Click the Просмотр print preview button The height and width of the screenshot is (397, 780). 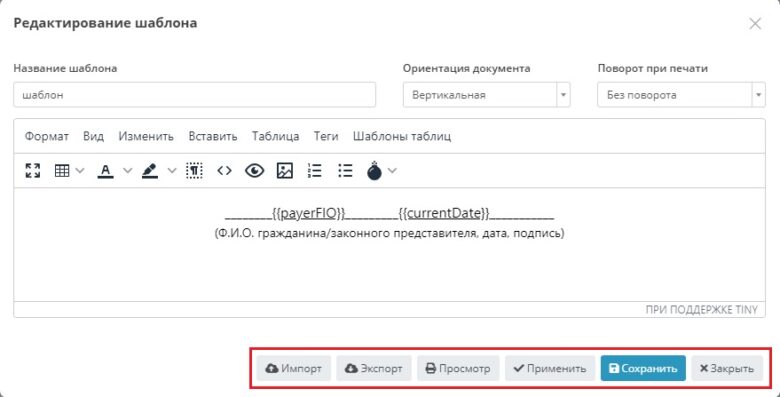pos(458,369)
